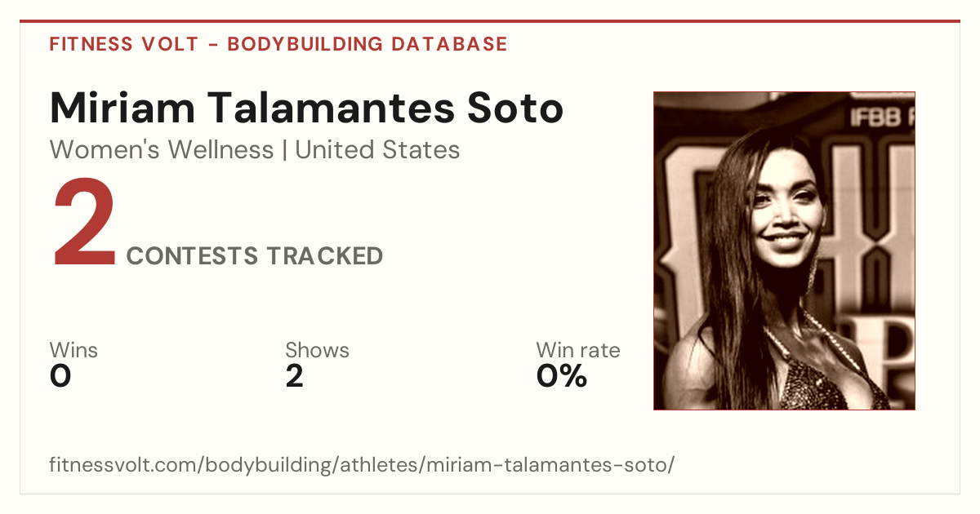Click the red bar at card top

click(x=490, y=21)
